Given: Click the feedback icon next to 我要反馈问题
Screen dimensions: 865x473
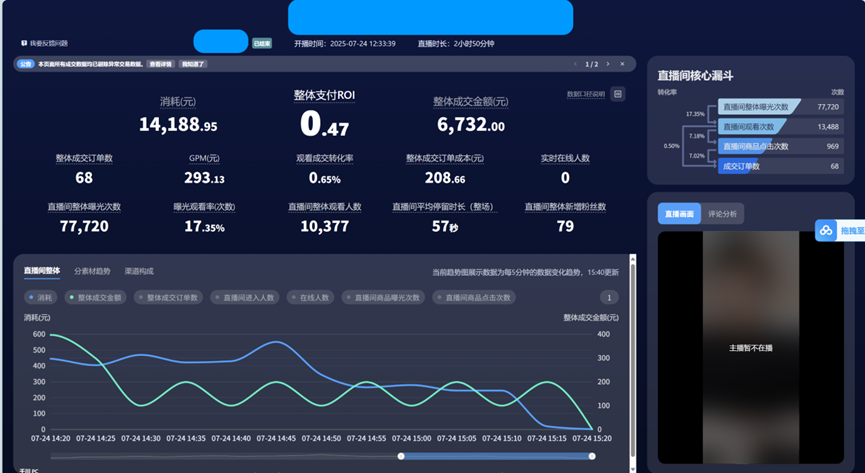Looking at the screenshot, I should [24, 44].
